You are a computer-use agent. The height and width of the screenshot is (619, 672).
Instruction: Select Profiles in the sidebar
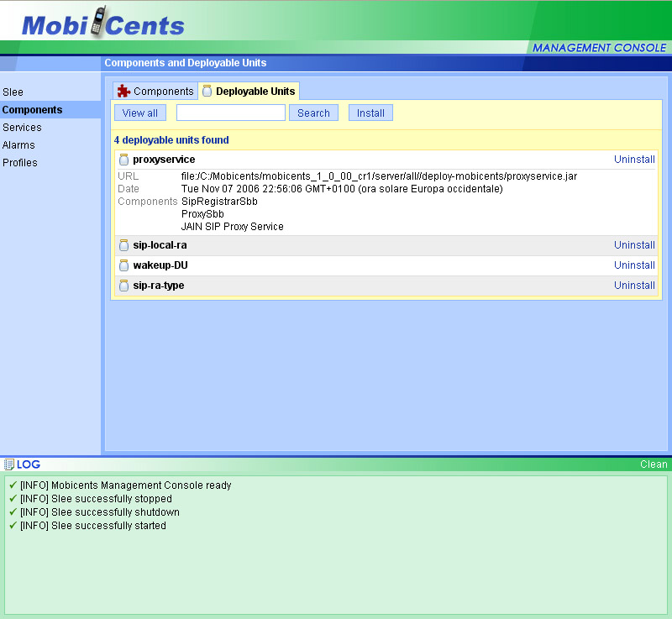tap(20, 162)
